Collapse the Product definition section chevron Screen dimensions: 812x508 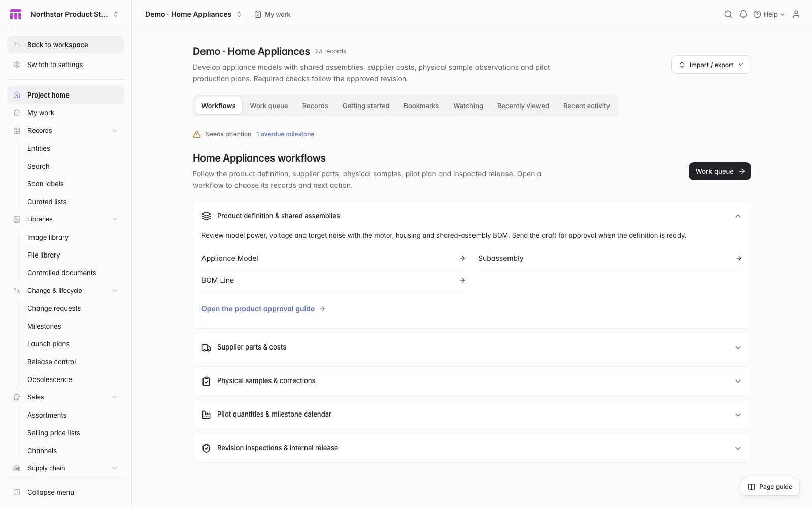738,216
